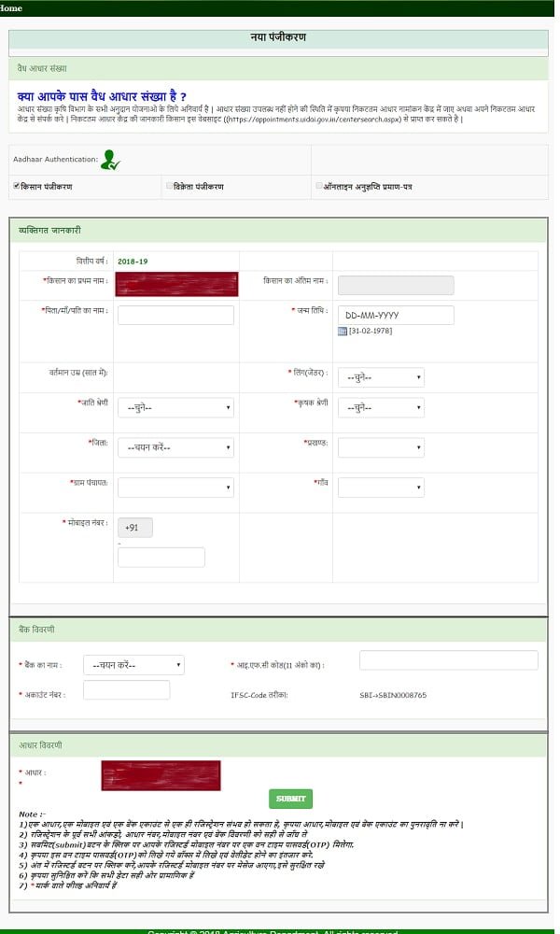Click the financial year value 2018-19
The width and height of the screenshot is (560, 934).
[133, 262]
